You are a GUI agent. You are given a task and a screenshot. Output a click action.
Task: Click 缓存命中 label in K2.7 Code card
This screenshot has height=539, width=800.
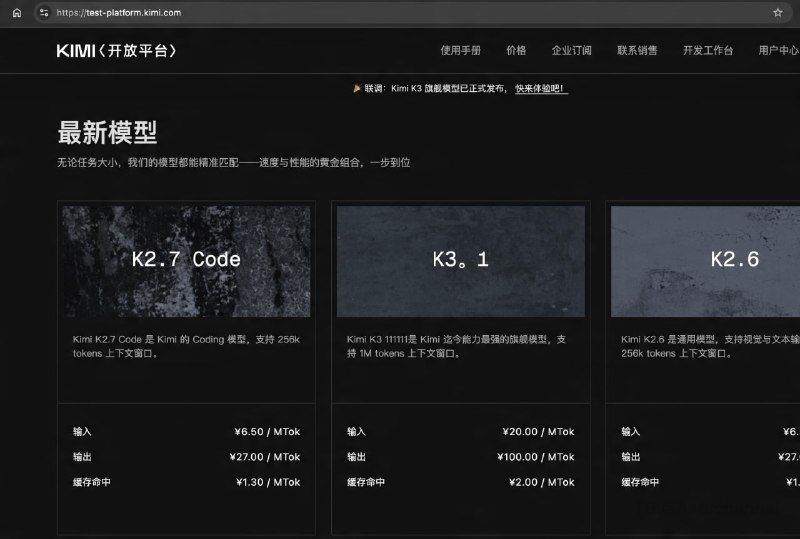coord(91,482)
